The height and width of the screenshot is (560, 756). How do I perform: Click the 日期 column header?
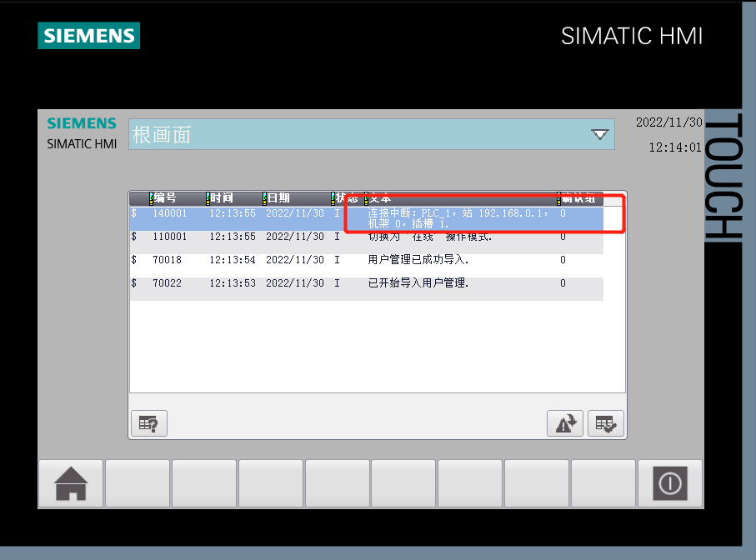point(278,198)
